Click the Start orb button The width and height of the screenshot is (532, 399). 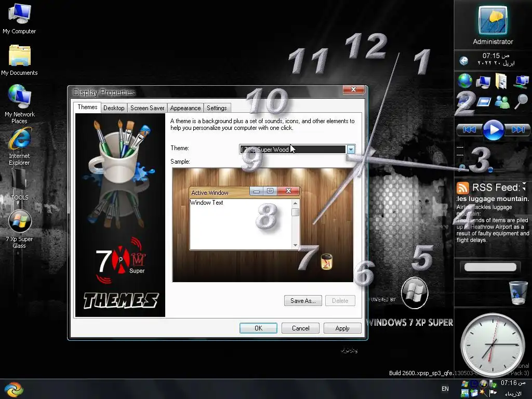click(14, 389)
